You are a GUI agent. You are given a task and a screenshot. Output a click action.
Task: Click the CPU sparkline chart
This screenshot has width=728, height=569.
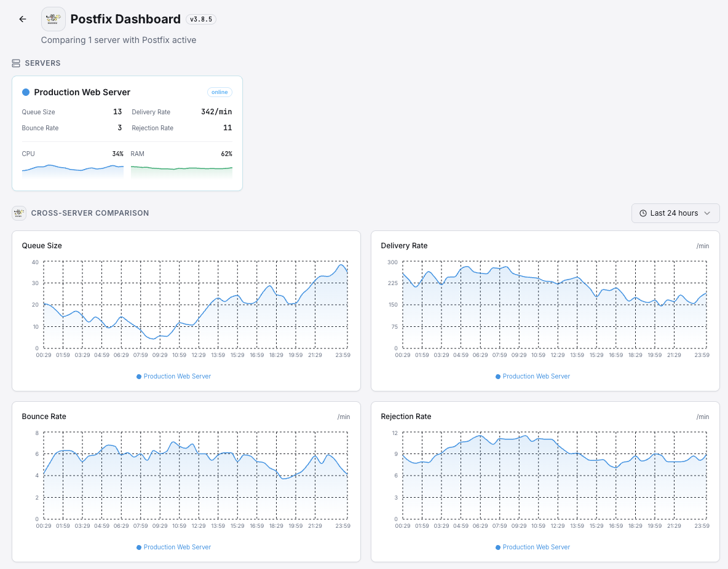73,170
